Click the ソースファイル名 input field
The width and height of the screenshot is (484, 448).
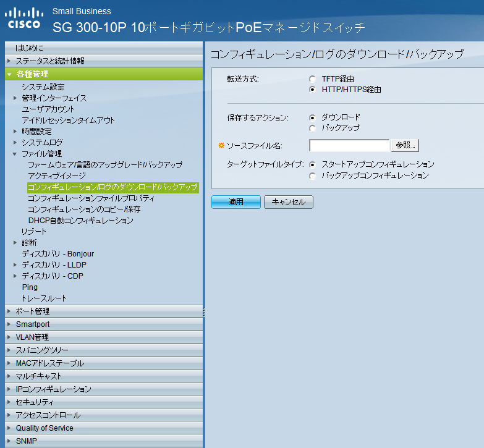349,145
